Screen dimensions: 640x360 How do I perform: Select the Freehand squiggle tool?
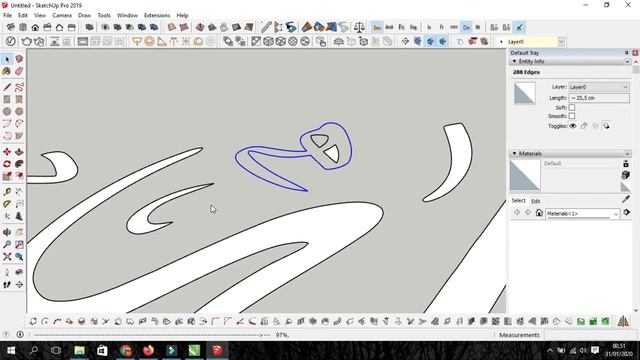point(19,87)
